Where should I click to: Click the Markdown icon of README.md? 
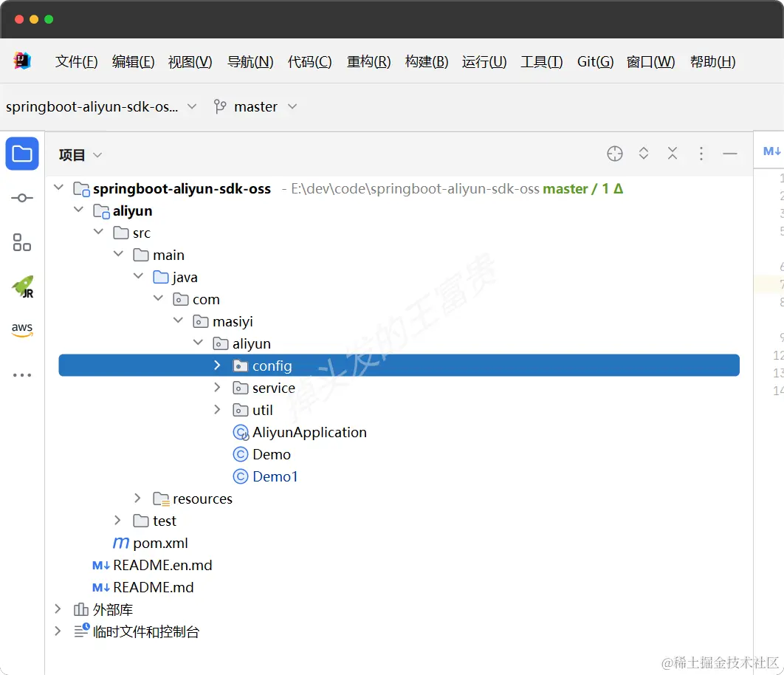pos(101,587)
